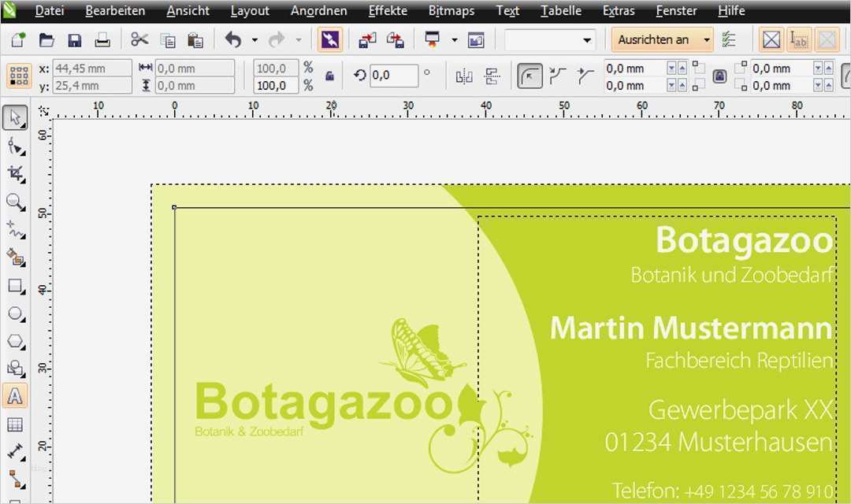This screenshot has width=851, height=504.
Task: Select the Pick arrow tool
Action: [15, 117]
